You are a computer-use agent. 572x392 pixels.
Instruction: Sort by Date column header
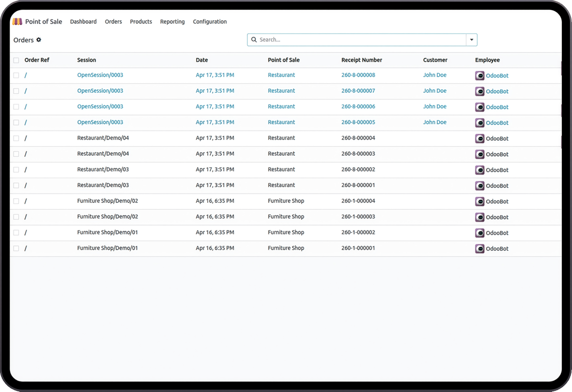pos(202,60)
